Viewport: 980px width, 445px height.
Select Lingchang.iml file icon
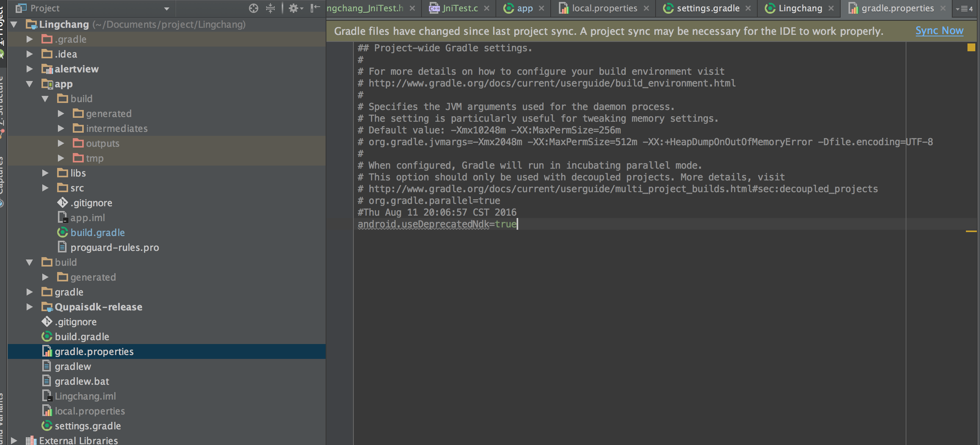tap(47, 396)
